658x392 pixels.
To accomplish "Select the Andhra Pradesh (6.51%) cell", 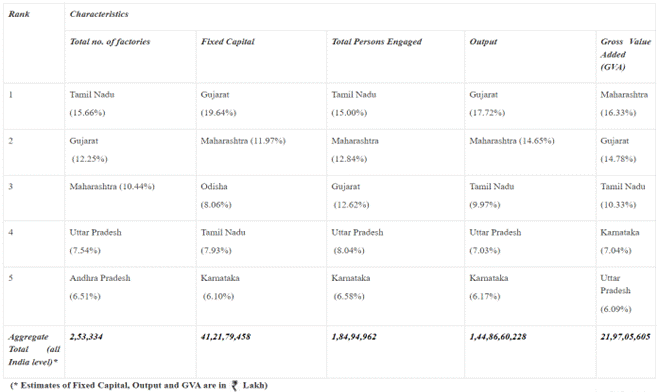I will pos(130,296).
